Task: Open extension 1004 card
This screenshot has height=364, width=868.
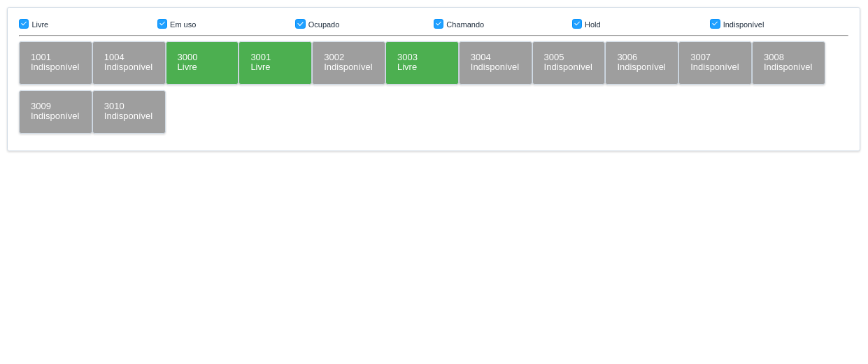Action: pos(129,63)
